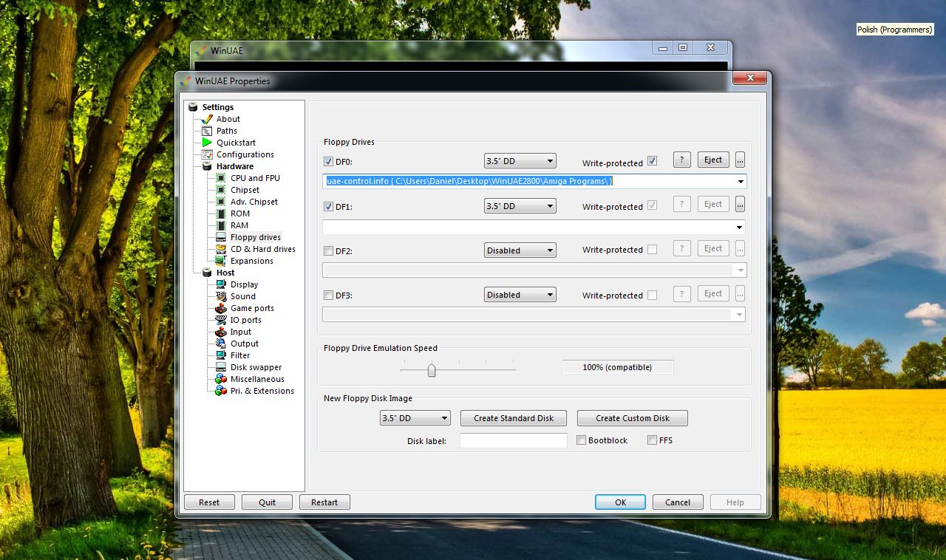Screen dimensions: 946x560
Task: Click the Host section disk icon
Action: 207,273
